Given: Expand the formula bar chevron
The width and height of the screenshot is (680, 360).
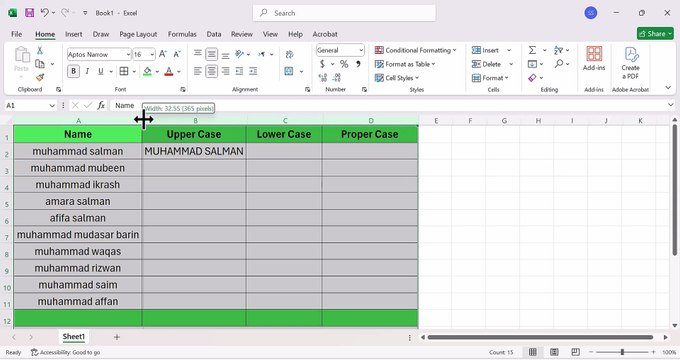Looking at the screenshot, I should point(670,105).
